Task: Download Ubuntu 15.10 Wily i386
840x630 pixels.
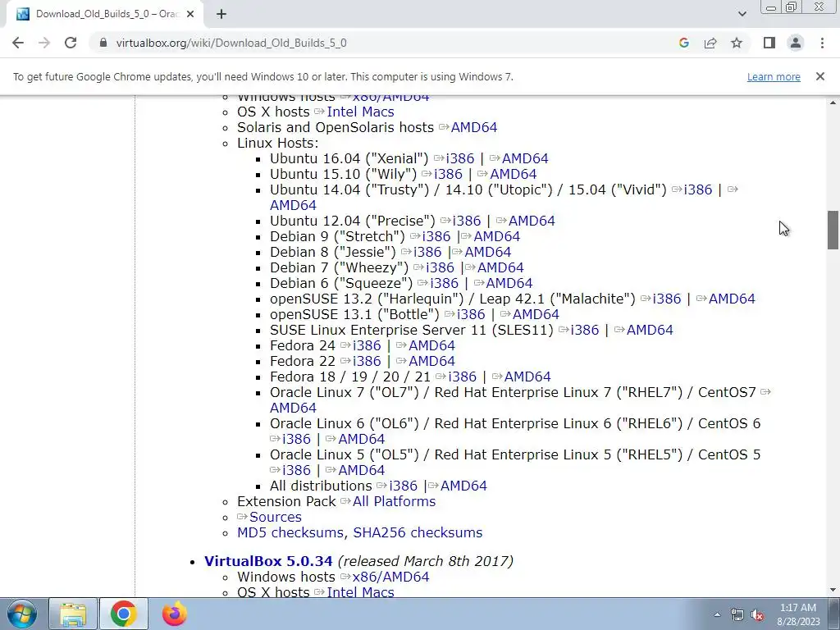Action: 448,174
